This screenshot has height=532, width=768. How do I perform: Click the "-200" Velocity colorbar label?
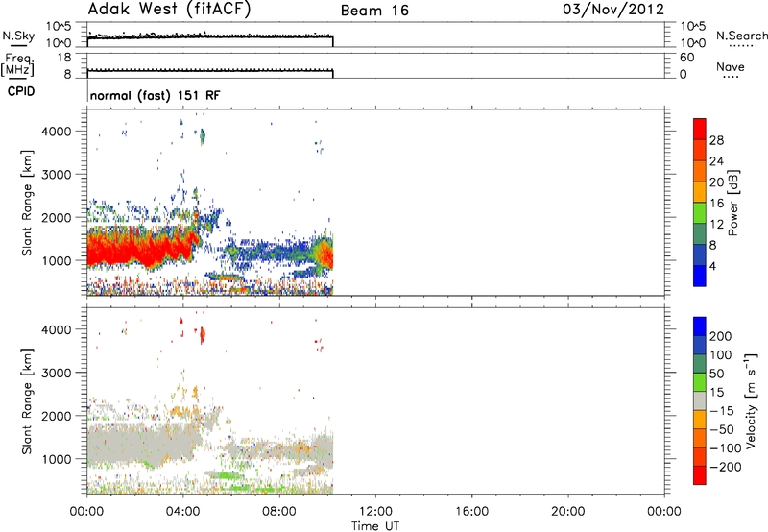point(726,467)
